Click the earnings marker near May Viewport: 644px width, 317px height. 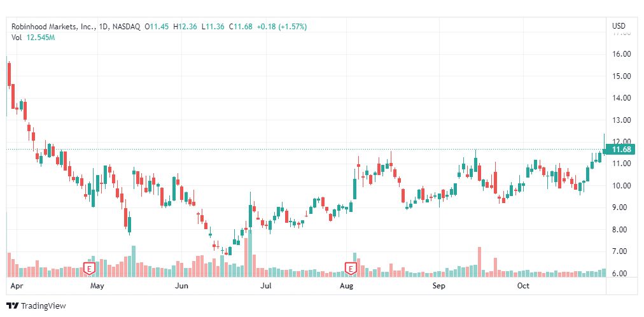point(89,269)
